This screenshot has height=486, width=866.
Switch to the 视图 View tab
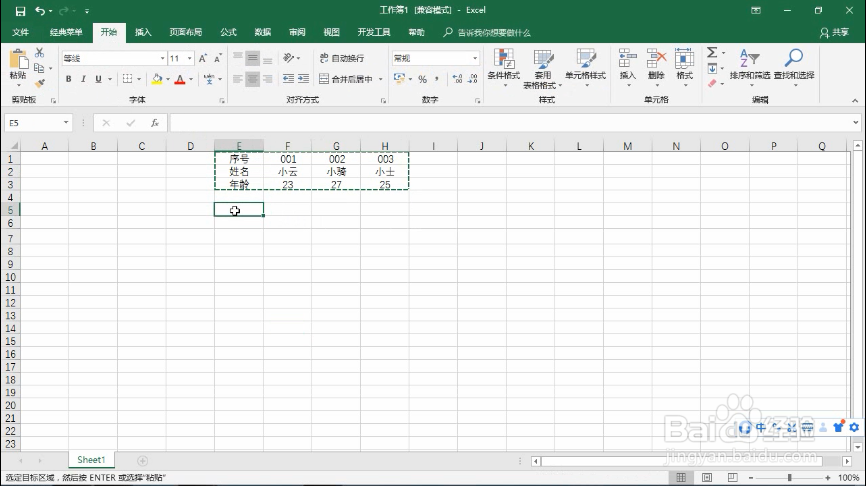coord(331,32)
